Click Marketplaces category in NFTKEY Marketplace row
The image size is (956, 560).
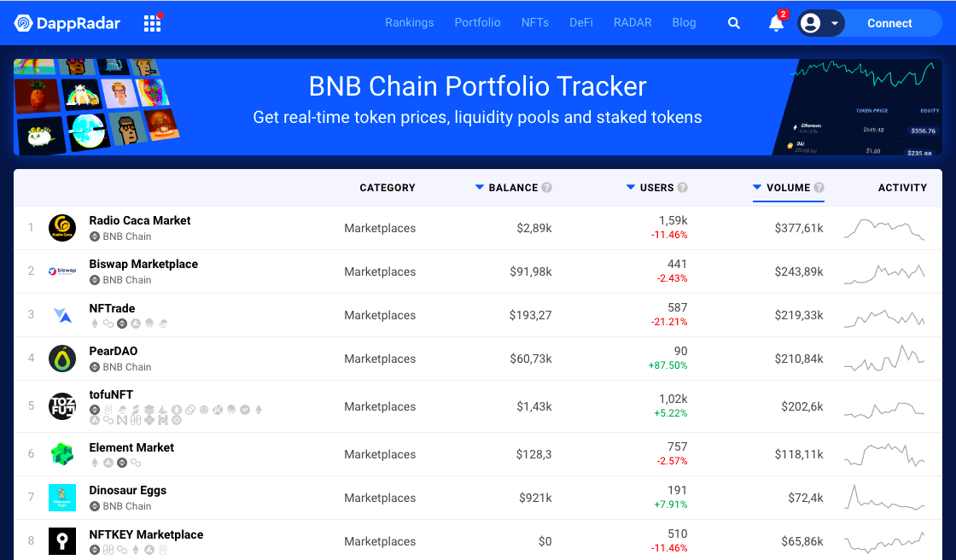pos(380,542)
